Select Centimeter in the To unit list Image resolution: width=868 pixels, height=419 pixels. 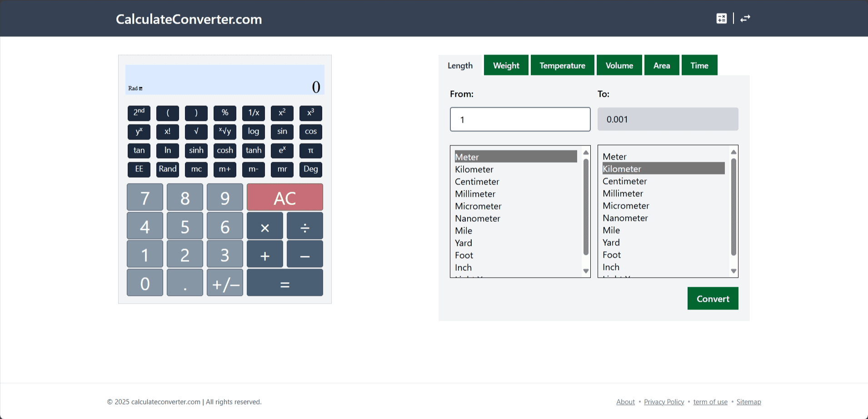(624, 181)
